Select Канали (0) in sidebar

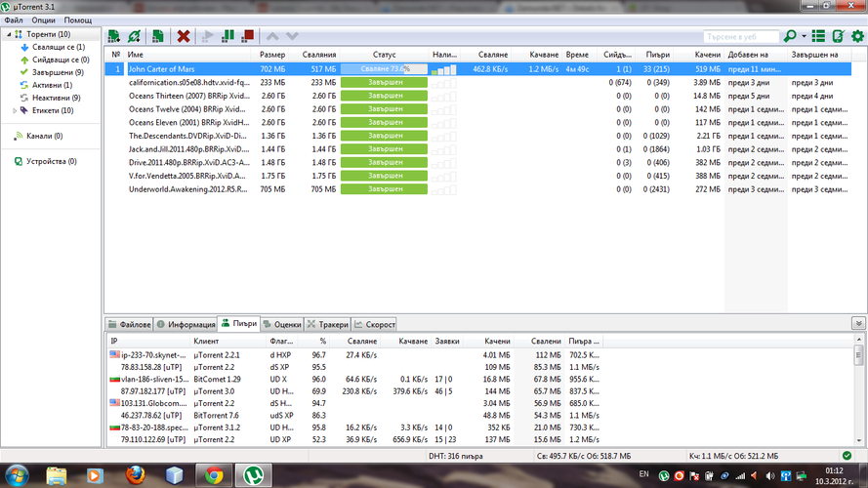[x=44, y=136]
